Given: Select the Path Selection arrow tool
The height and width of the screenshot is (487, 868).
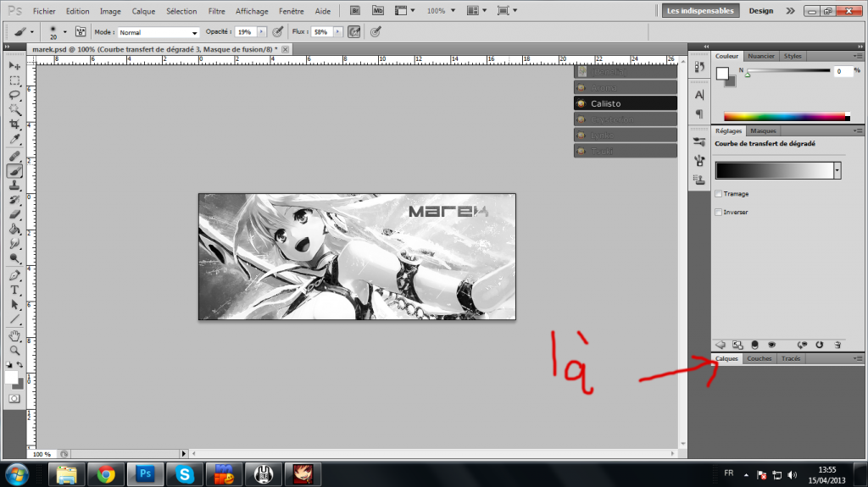Looking at the screenshot, I should coord(14,304).
